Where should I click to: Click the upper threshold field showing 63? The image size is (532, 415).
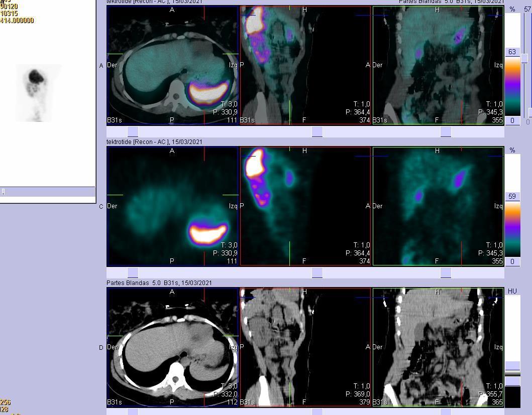512,52
